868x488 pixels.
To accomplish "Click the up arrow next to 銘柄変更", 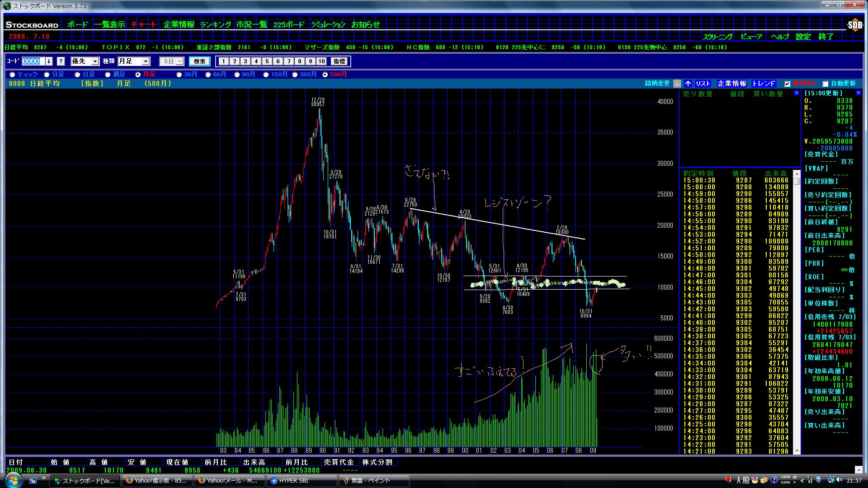I will (x=688, y=84).
